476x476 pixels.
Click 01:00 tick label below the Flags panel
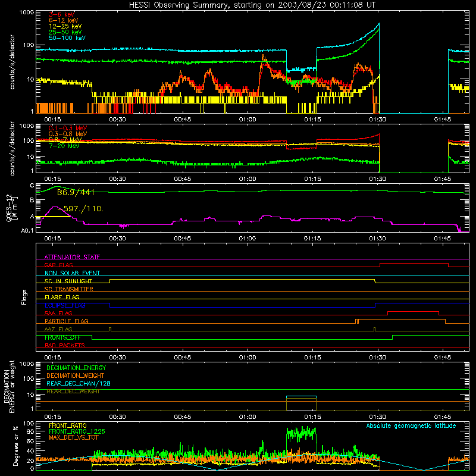tap(248, 358)
